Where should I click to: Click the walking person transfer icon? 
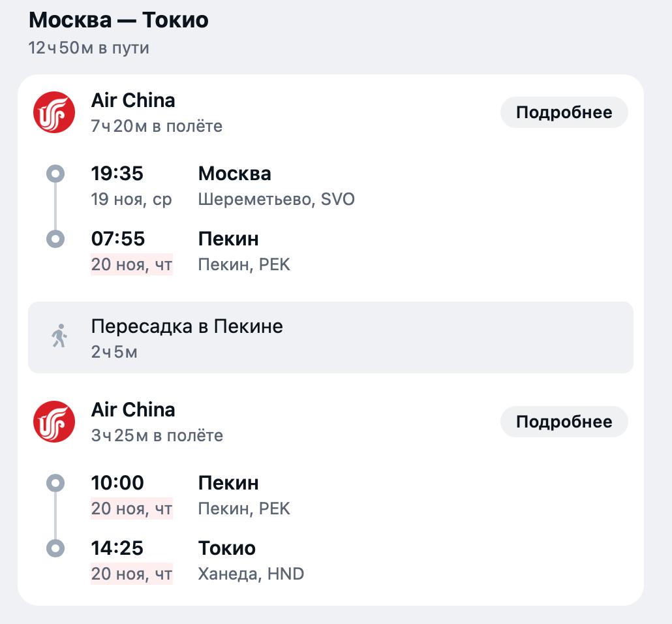point(59,335)
